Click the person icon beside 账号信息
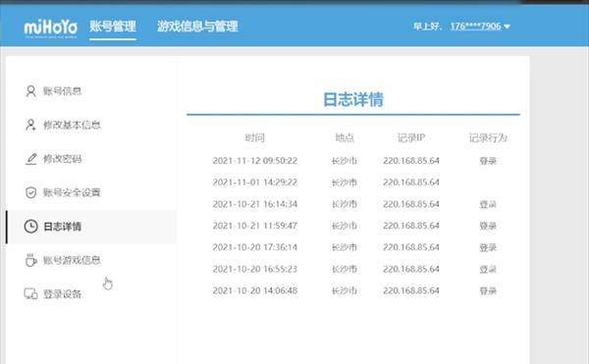Screen dimensions: 589x364 click(x=30, y=91)
